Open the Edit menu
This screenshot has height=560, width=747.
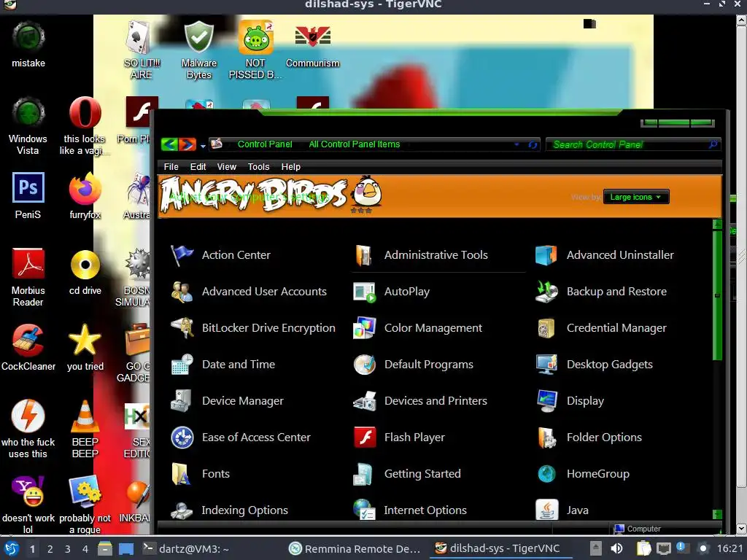click(198, 167)
